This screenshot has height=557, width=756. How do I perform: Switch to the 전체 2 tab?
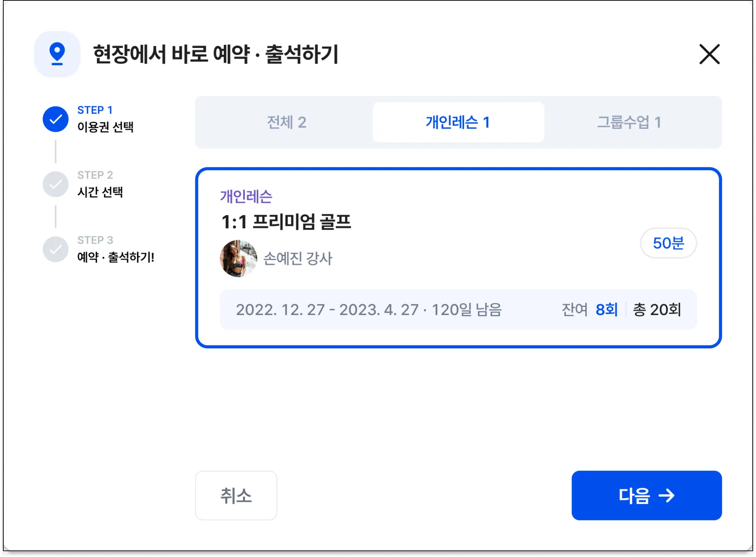[286, 122]
